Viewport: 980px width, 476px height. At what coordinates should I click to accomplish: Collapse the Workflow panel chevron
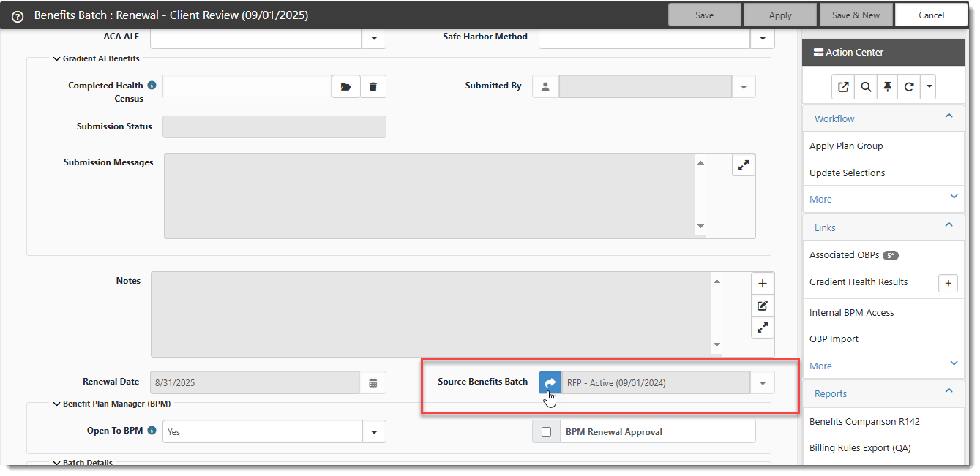pos(949,116)
